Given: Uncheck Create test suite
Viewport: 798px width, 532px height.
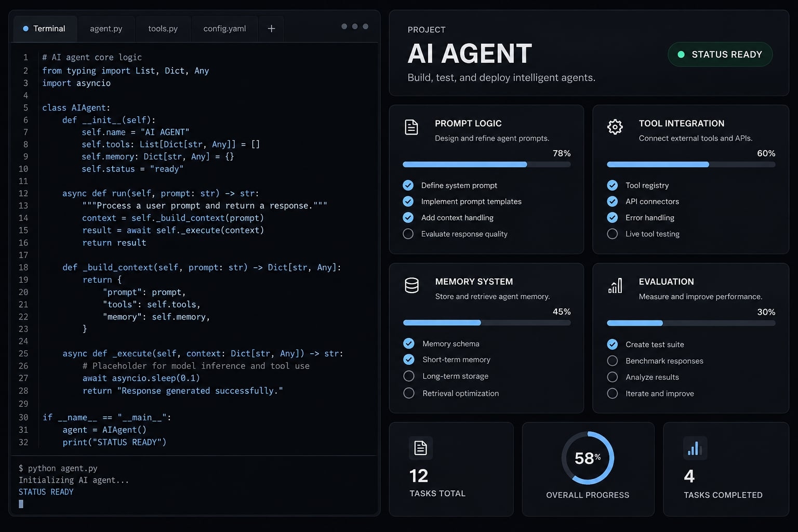Looking at the screenshot, I should pos(613,344).
